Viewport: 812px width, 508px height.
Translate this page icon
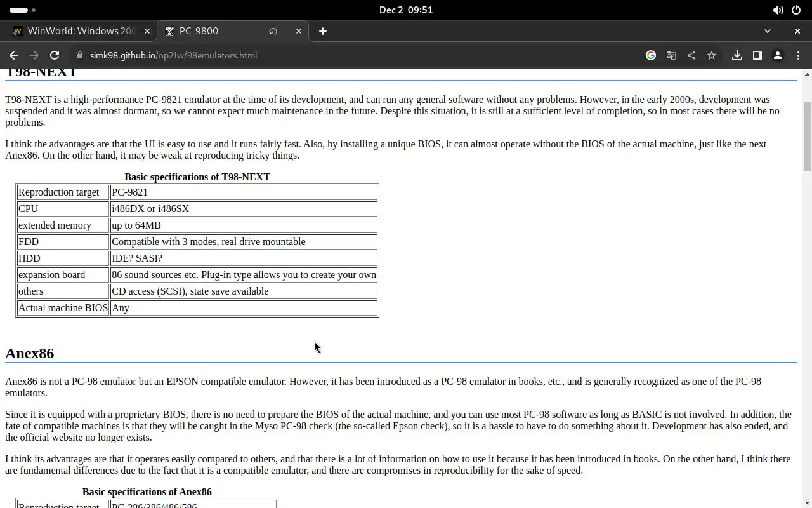tap(671, 55)
